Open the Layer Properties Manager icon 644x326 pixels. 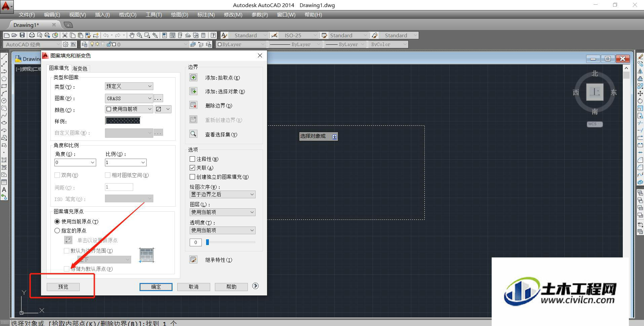tap(84, 44)
